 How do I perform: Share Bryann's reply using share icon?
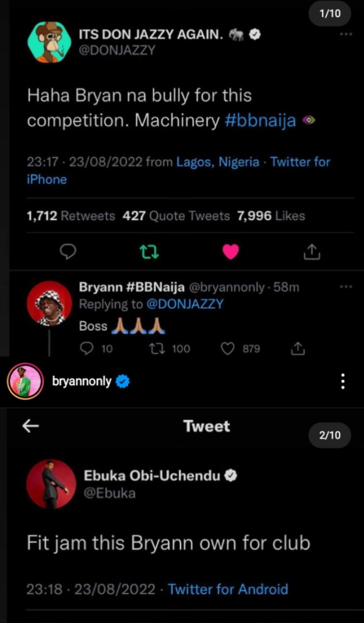298,349
